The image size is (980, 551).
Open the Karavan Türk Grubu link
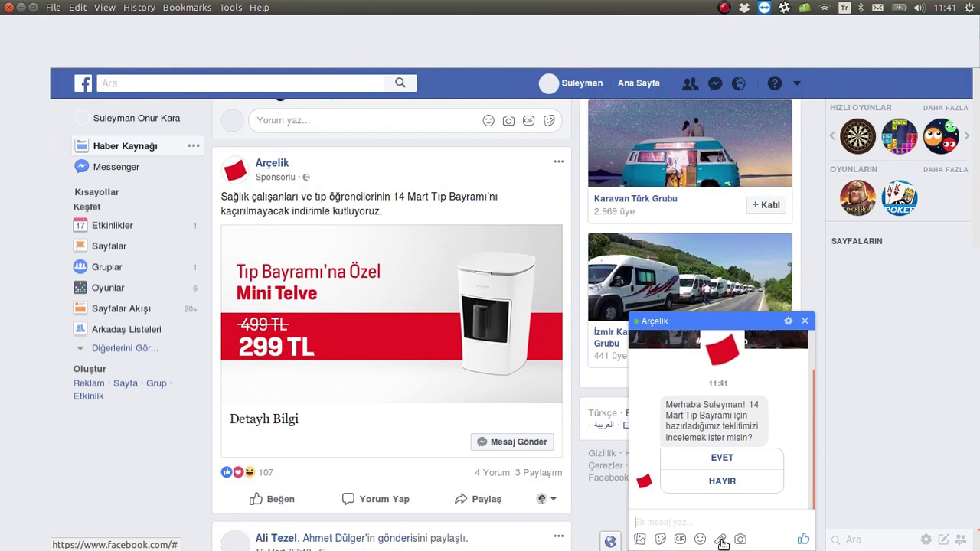point(635,198)
